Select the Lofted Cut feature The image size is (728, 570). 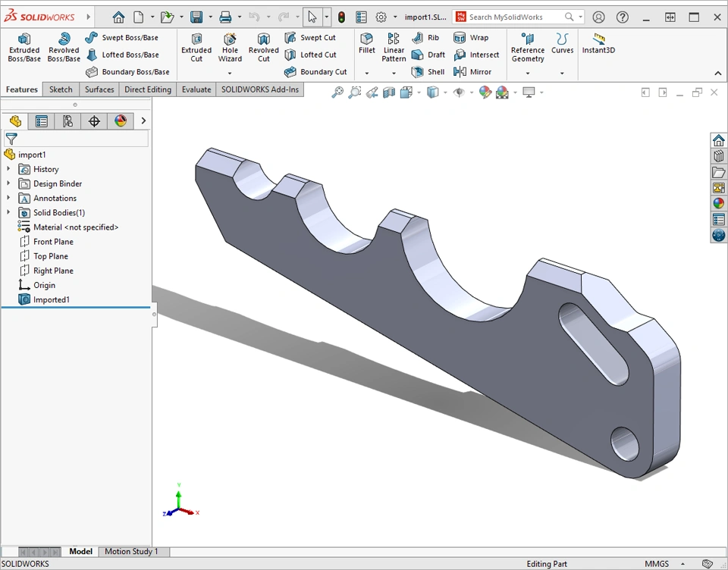click(310, 55)
